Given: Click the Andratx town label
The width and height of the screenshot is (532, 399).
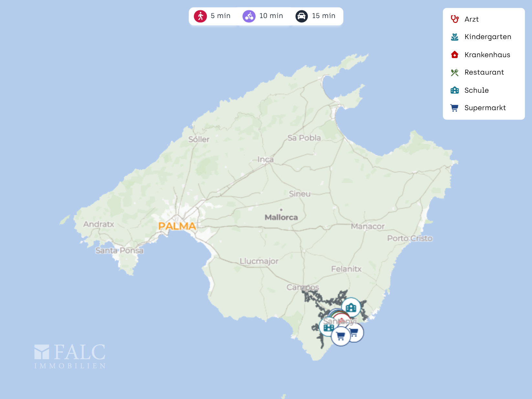Looking at the screenshot, I should [99, 224].
